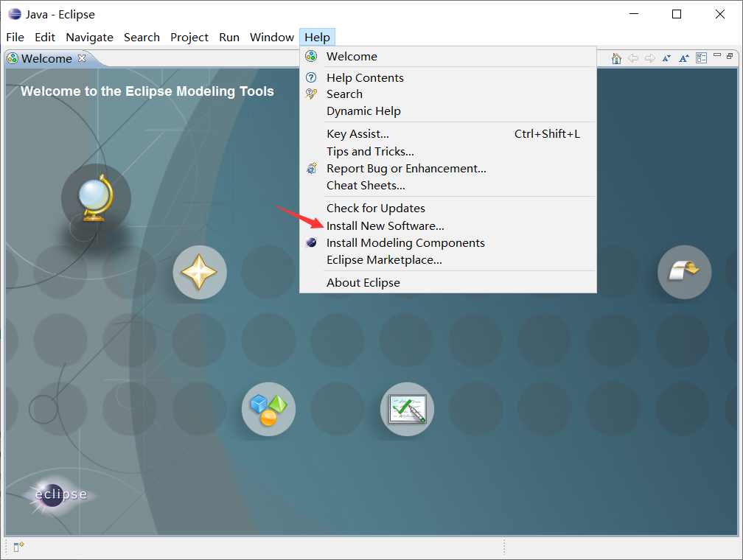Screen dimensions: 743x560
Task: Choose Install New Software...
Action: (x=448, y=226)
